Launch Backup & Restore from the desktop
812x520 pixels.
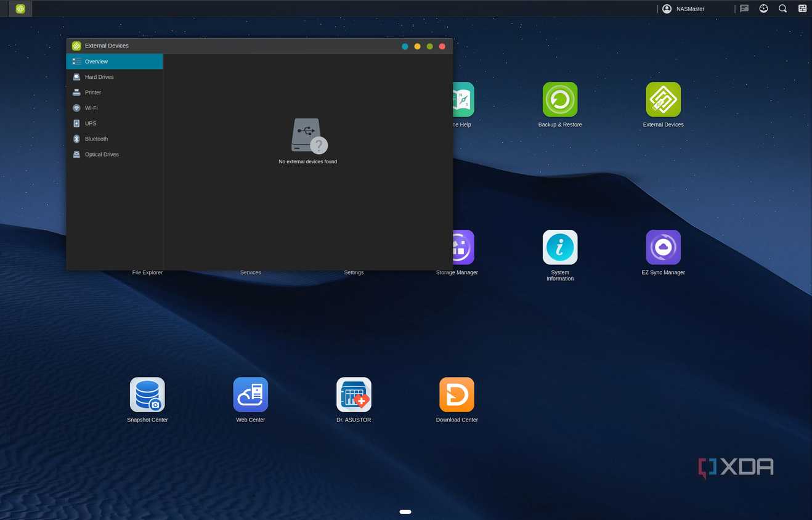pyautogui.click(x=560, y=99)
